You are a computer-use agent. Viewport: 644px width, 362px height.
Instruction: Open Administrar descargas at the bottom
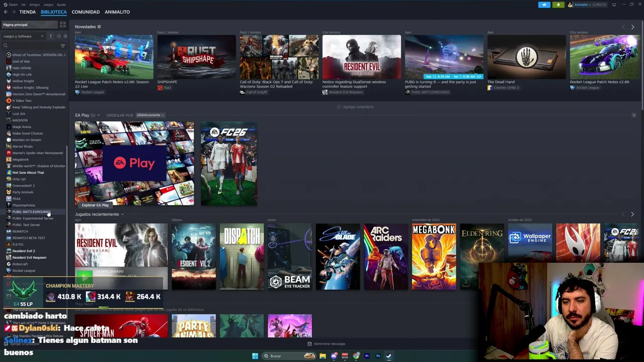coord(327,344)
